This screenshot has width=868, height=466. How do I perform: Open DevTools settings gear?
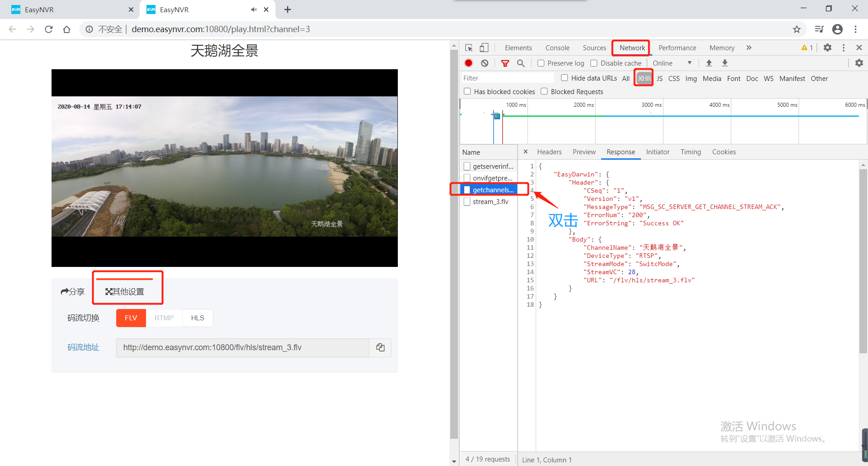click(827, 48)
